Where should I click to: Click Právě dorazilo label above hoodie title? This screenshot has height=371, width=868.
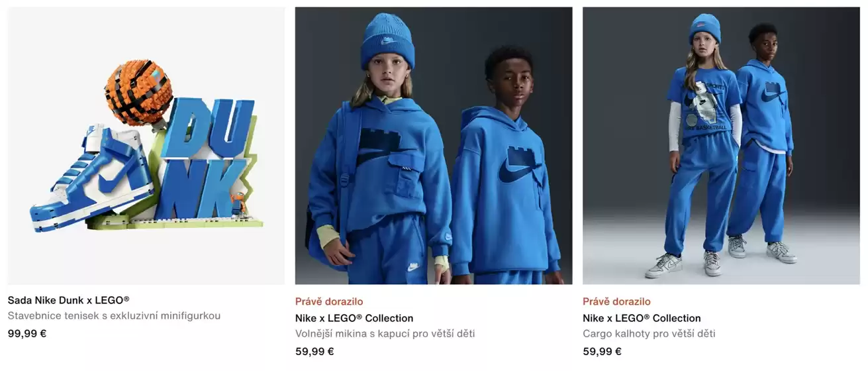pyautogui.click(x=329, y=301)
